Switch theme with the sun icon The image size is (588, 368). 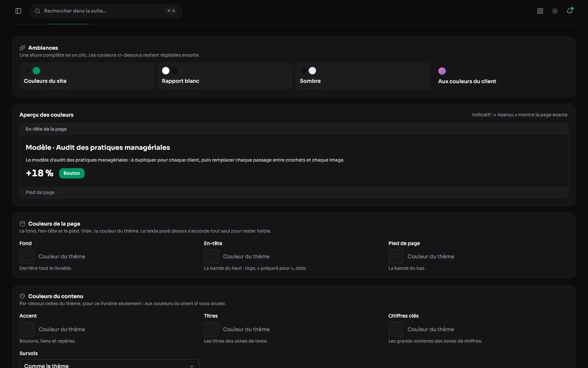[x=555, y=11]
